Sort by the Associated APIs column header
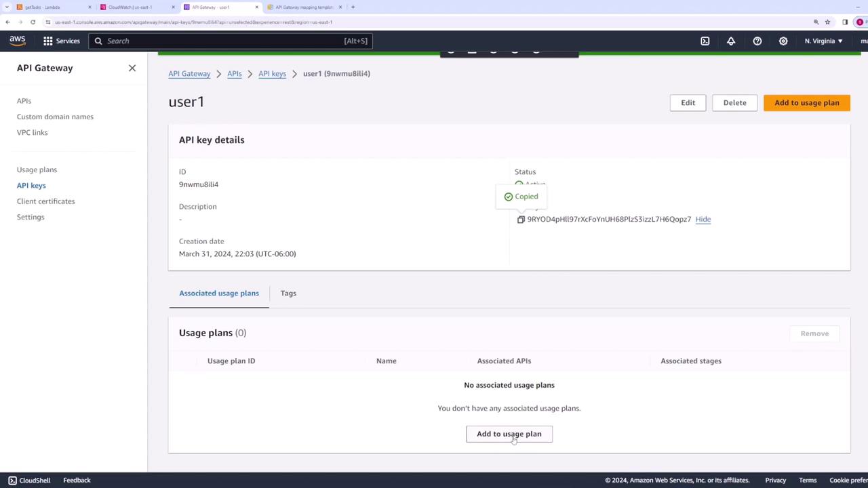This screenshot has width=868, height=488. tap(504, 361)
